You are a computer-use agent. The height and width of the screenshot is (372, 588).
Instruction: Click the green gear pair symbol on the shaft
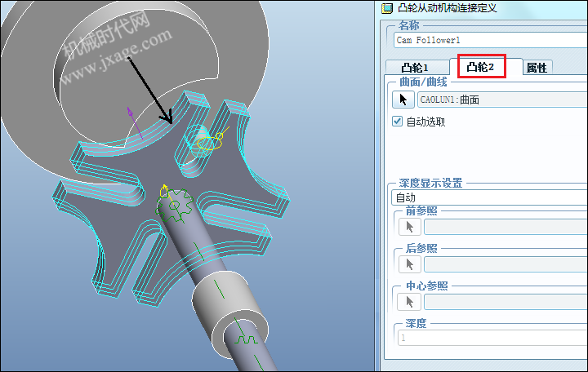[x=175, y=206]
